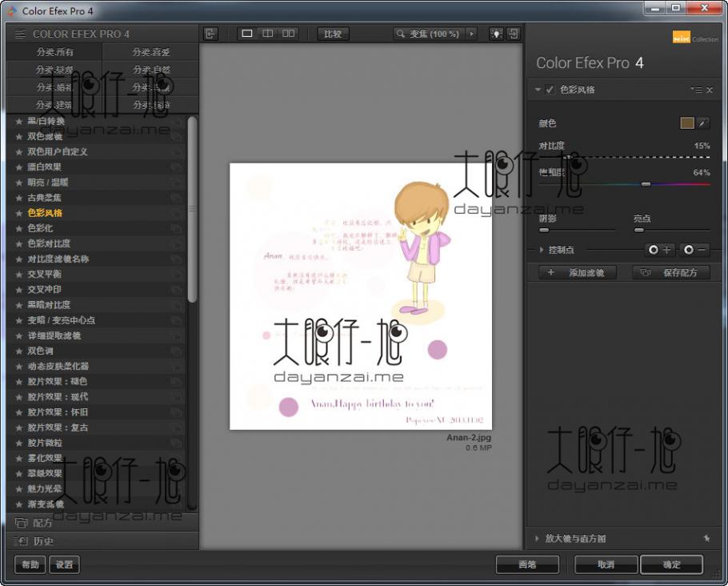Viewport: 728px width, 586px height.
Task: Switch to single image view
Action: pos(247,34)
